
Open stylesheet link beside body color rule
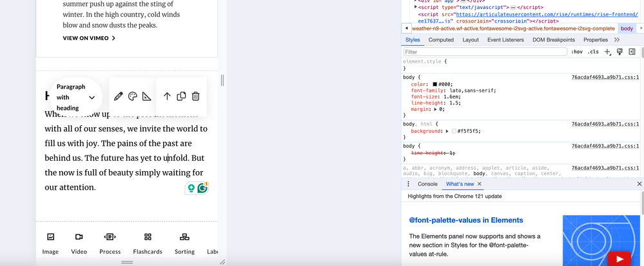tap(605, 77)
